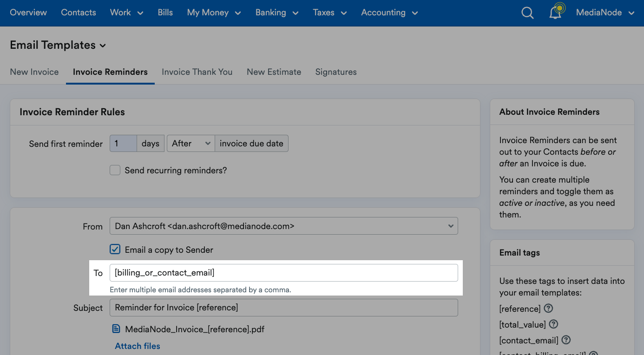Switch to the Invoice Thank You tab
The height and width of the screenshot is (355, 644).
pos(197,72)
